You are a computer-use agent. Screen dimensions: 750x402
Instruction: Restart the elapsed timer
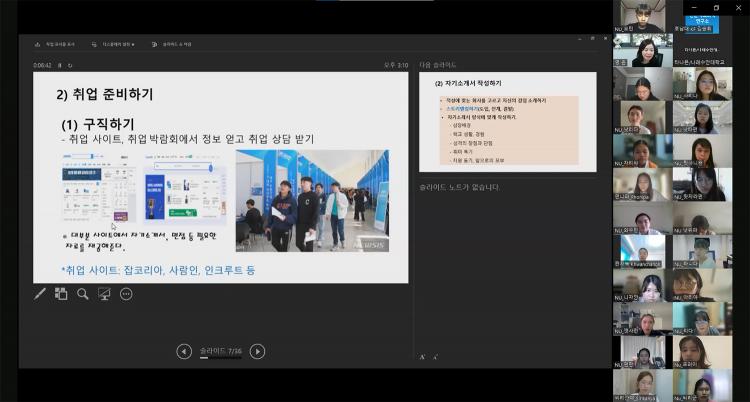(70, 65)
